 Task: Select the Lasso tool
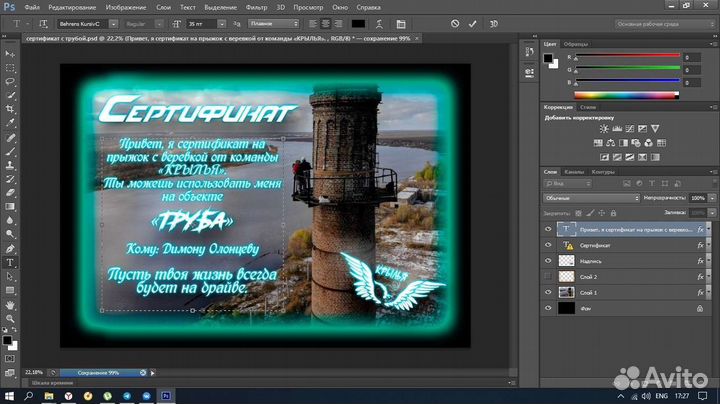(x=10, y=82)
